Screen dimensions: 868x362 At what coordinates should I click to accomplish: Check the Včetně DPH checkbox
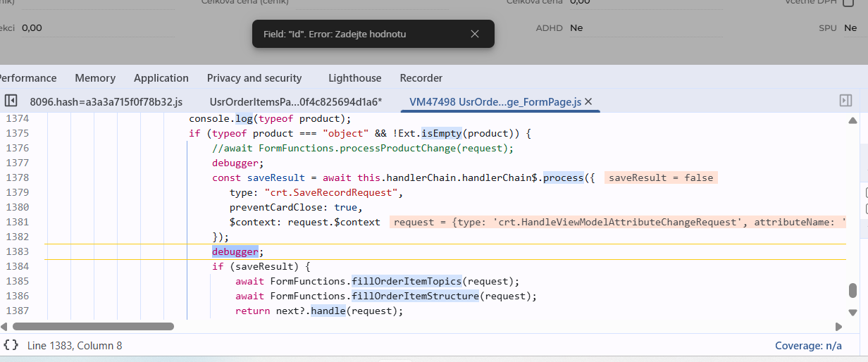(849, 2)
